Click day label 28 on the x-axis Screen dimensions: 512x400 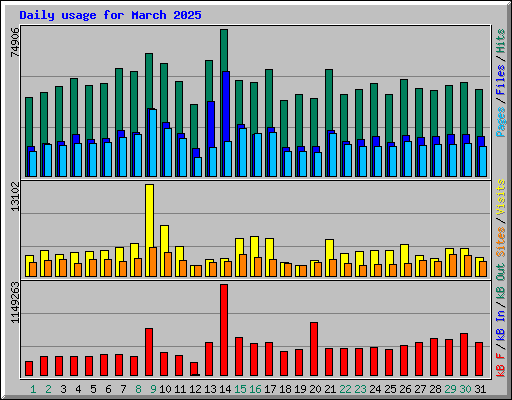pyautogui.click(x=435, y=389)
